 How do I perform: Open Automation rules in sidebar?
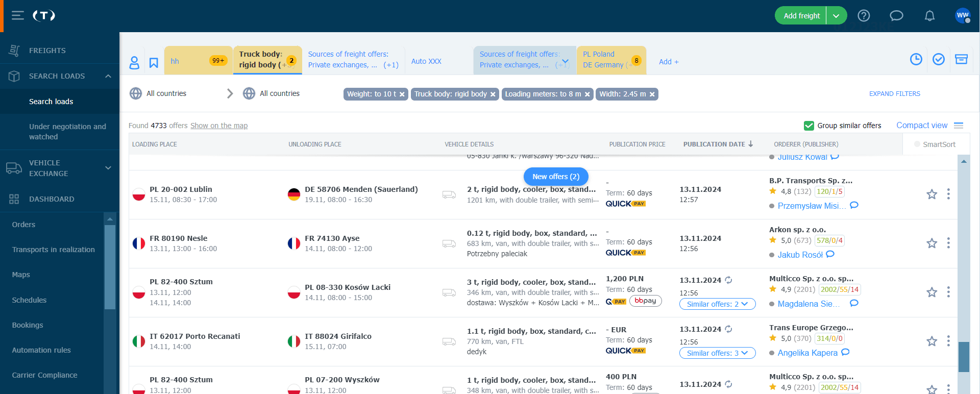[x=41, y=350]
